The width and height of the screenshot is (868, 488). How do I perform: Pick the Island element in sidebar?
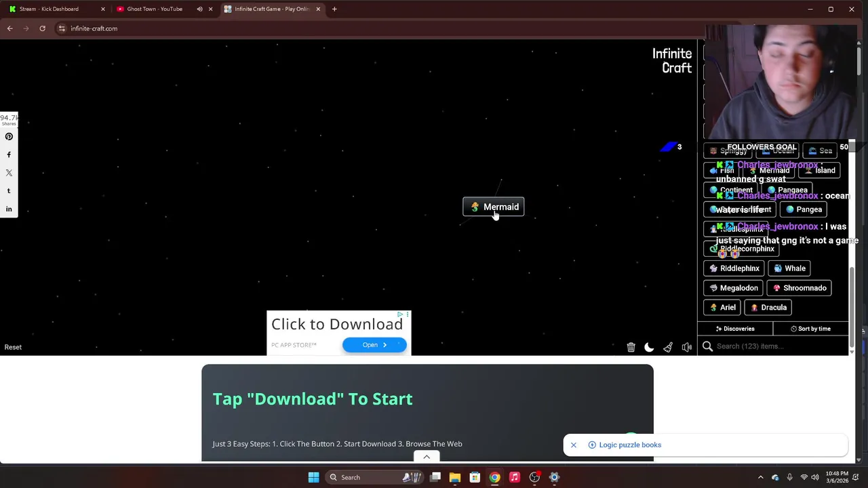point(818,171)
